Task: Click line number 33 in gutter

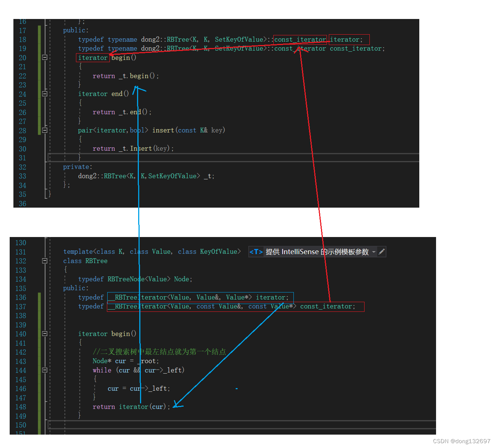Action: 22,176
